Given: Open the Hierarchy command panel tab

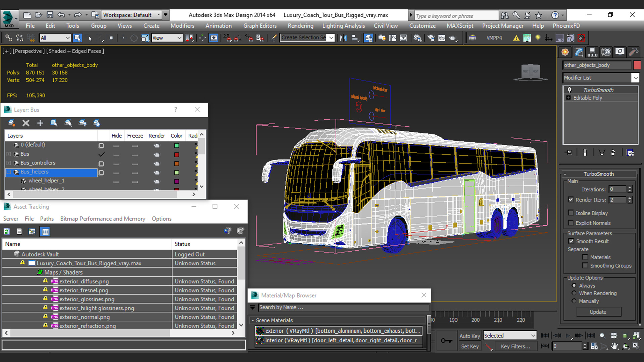Looking at the screenshot, I should click(592, 52).
